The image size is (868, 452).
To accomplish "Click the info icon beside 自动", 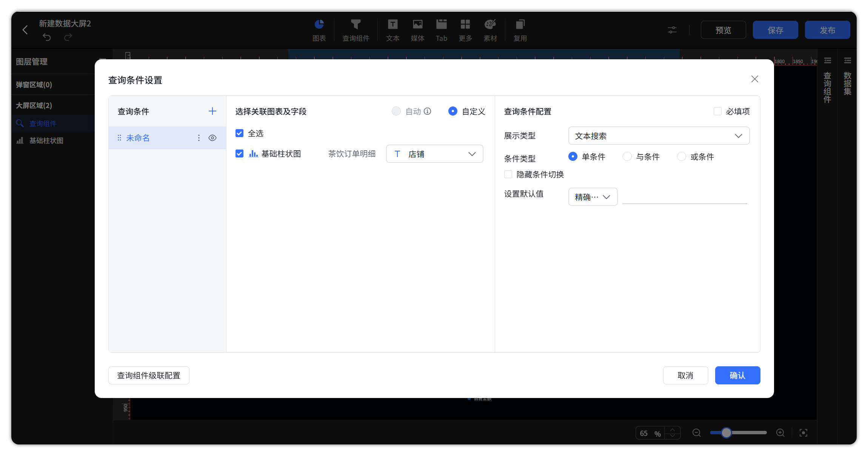I will (x=427, y=111).
